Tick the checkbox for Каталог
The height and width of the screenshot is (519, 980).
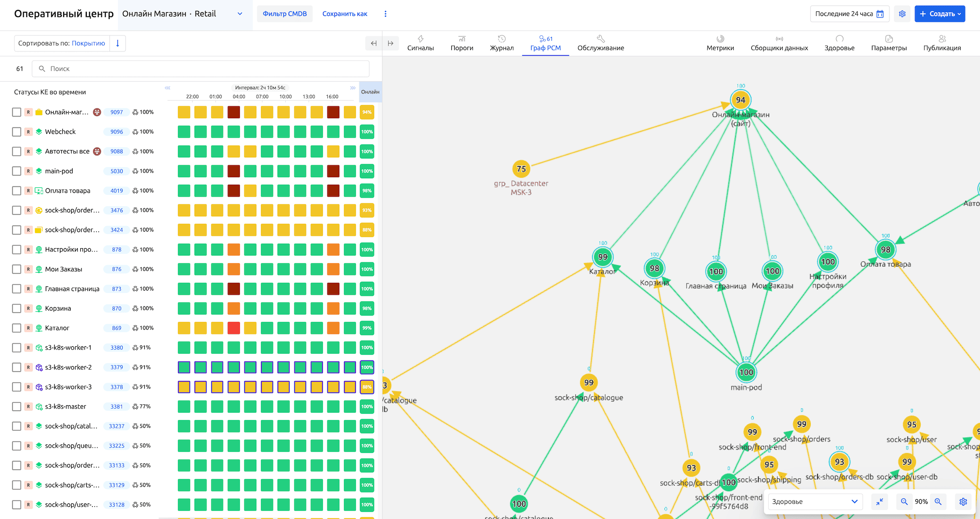[x=17, y=328]
